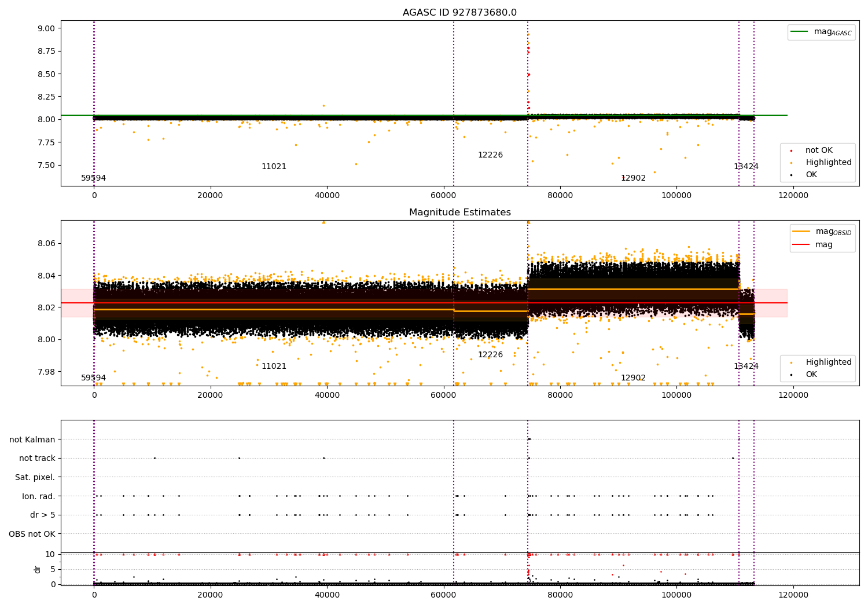Viewport: 868px width, 608px height.
Task: Click the 'Magnitude Estimates' plot title
Action: tap(459, 213)
